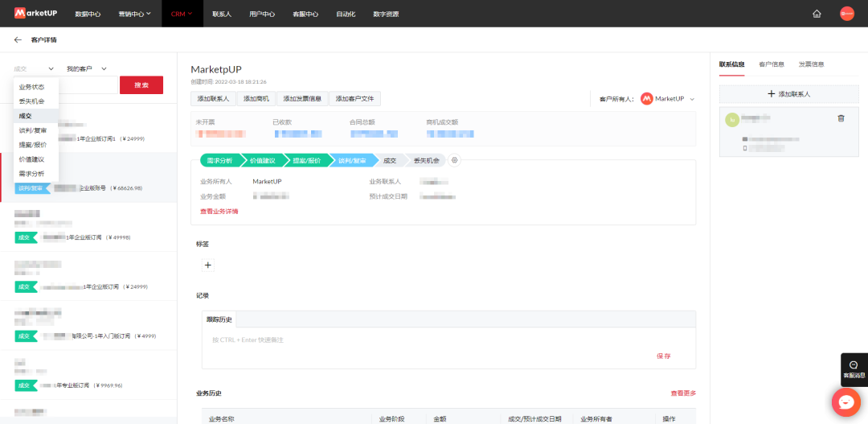868x424 pixels.
Task: Open 联系人 in top navigation
Action: (x=222, y=14)
